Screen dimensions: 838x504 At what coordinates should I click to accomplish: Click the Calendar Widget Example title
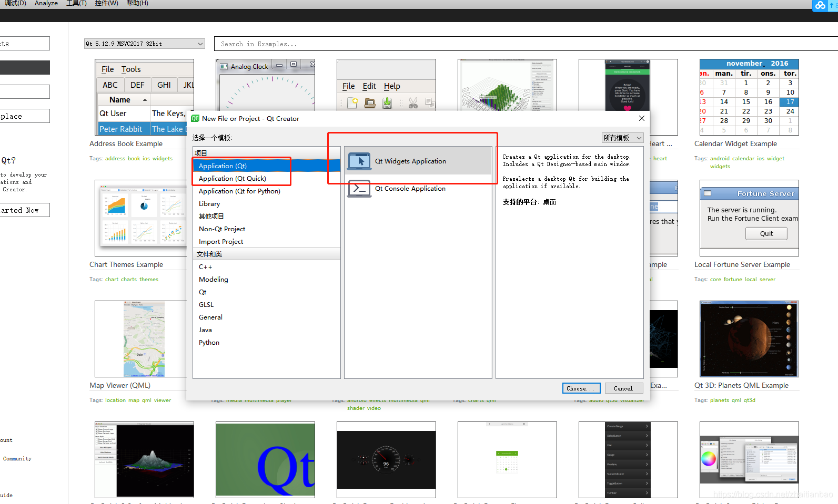(735, 143)
